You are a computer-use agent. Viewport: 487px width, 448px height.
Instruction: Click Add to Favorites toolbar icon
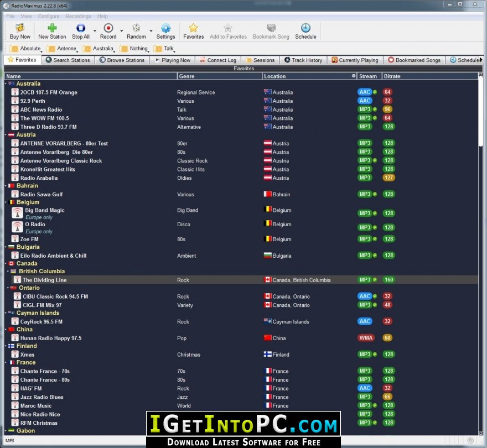point(228,32)
